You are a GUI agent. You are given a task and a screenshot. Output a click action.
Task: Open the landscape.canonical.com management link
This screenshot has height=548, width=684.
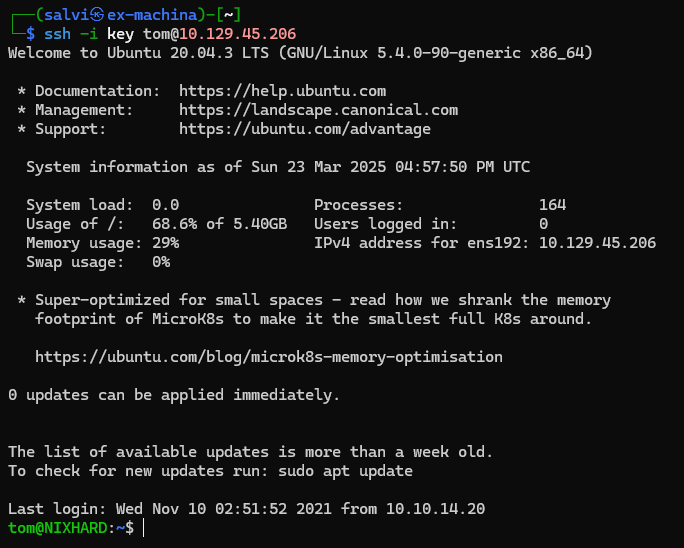point(318,110)
